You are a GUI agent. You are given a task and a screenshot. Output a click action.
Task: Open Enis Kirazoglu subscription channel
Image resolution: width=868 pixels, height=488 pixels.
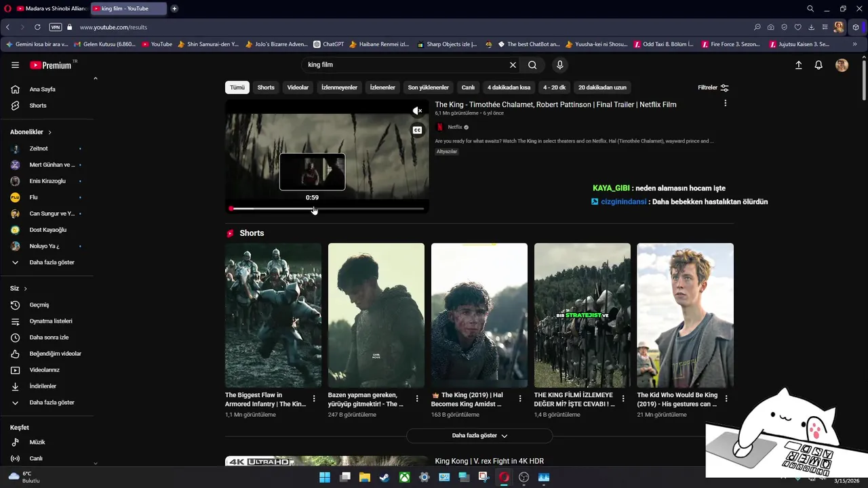(x=47, y=181)
